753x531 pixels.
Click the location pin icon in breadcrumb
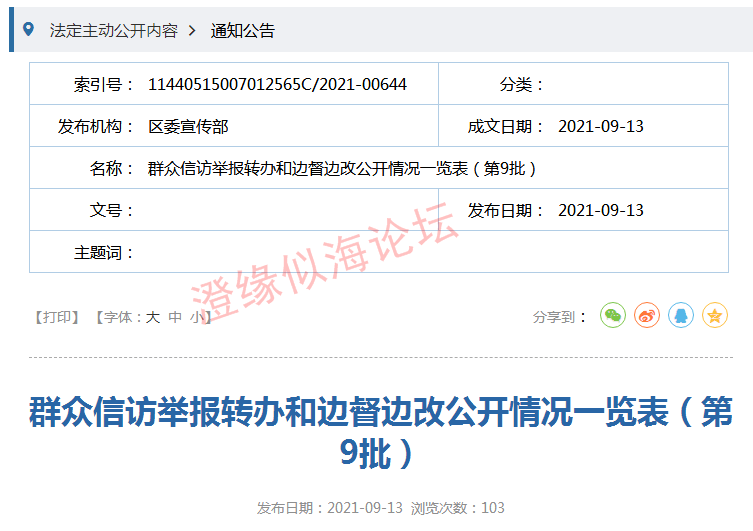28,30
